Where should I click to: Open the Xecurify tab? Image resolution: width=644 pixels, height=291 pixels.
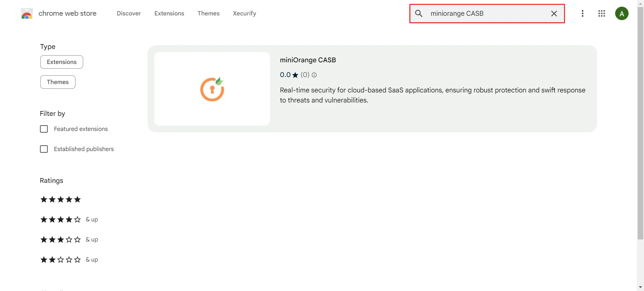(x=245, y=13)
